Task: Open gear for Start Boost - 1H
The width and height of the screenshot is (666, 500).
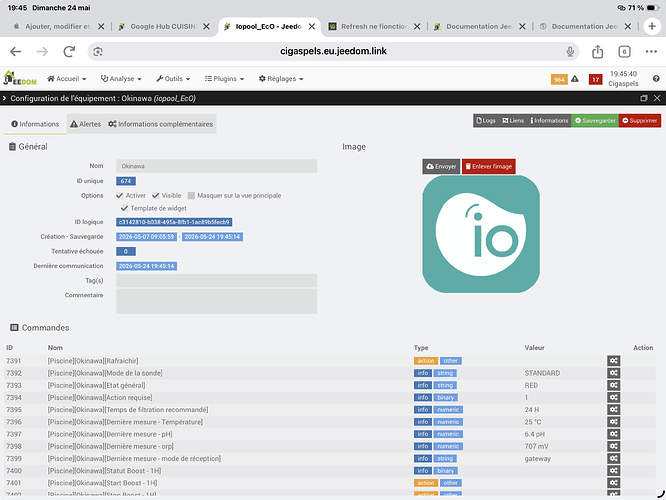Action: pyautogui.click(x=613, y=483)
